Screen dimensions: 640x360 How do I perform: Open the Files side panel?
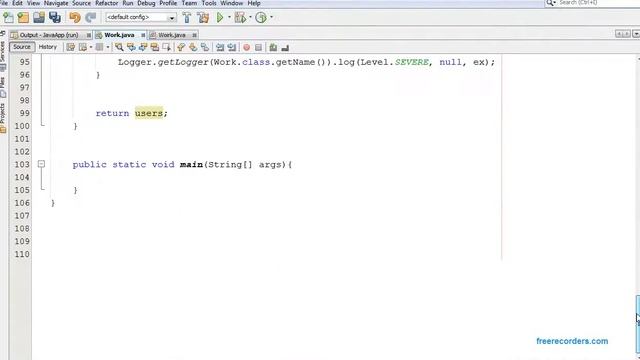point(3,87)
